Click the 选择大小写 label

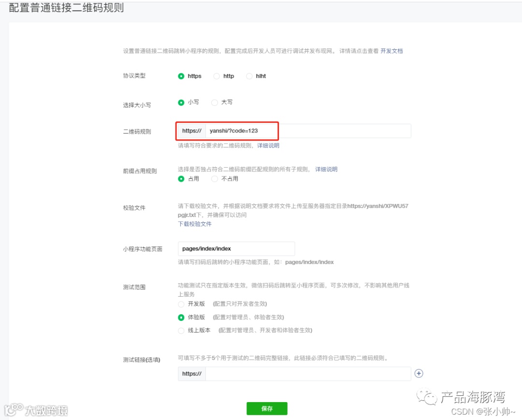(137, 105)
